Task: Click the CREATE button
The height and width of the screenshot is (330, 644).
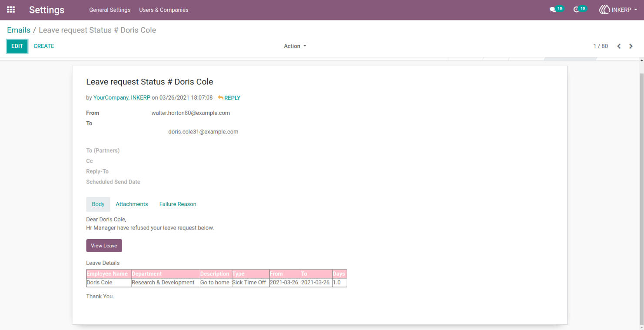Action: (x=44, y=46)
